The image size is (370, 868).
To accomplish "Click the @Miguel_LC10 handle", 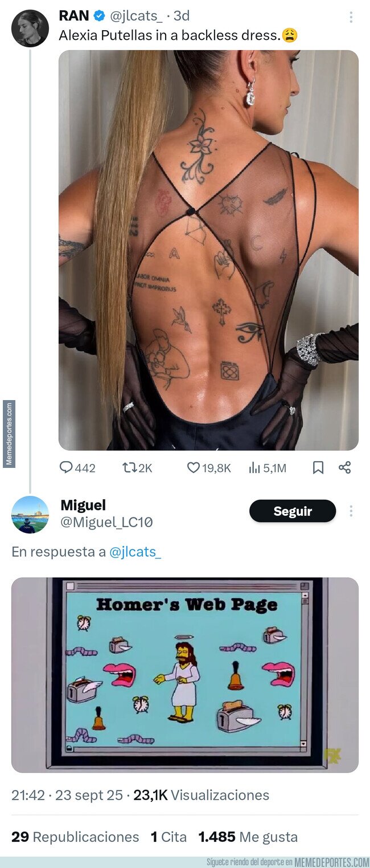I will [106, 522].
